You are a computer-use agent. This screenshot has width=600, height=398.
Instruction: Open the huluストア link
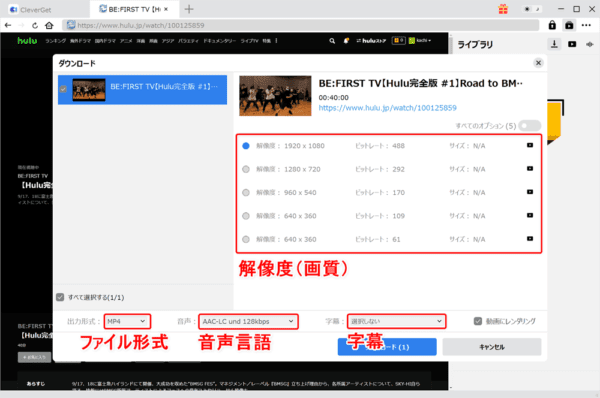click(x=371, y=41)
